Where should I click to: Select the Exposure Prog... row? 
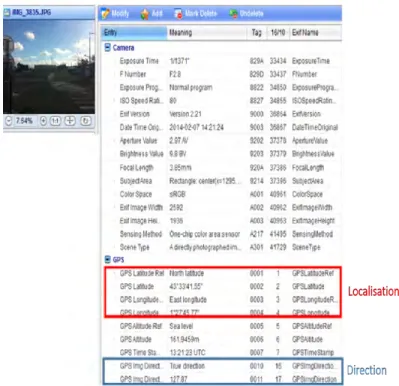pyautogui.click(x=222, y=87)
